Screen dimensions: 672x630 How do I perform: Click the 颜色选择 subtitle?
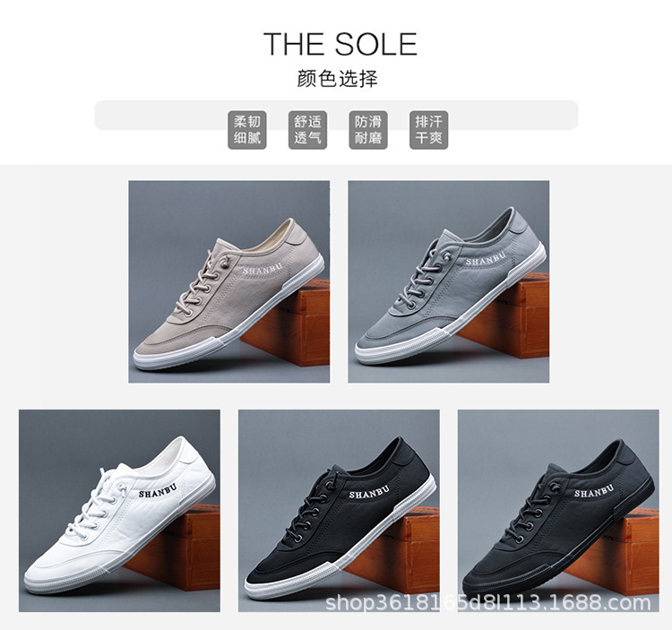(x=337, y=79)
